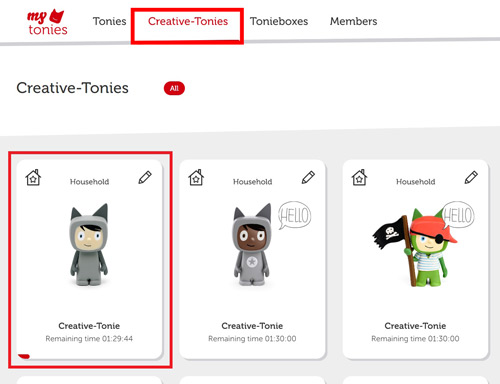Edit the pirate Creative-Tonie via pencil icon

tap(471, 177)
